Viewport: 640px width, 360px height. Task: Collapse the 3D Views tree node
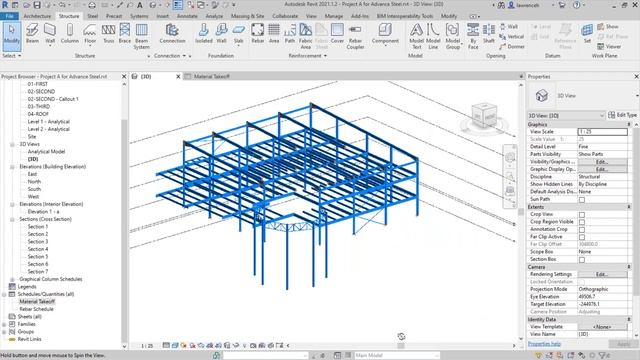click(12, 144)
